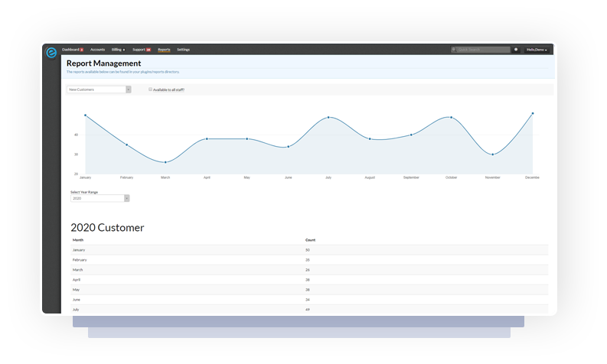Click the October data point on chart
607x364 pixels.
[x=451, y=117]
